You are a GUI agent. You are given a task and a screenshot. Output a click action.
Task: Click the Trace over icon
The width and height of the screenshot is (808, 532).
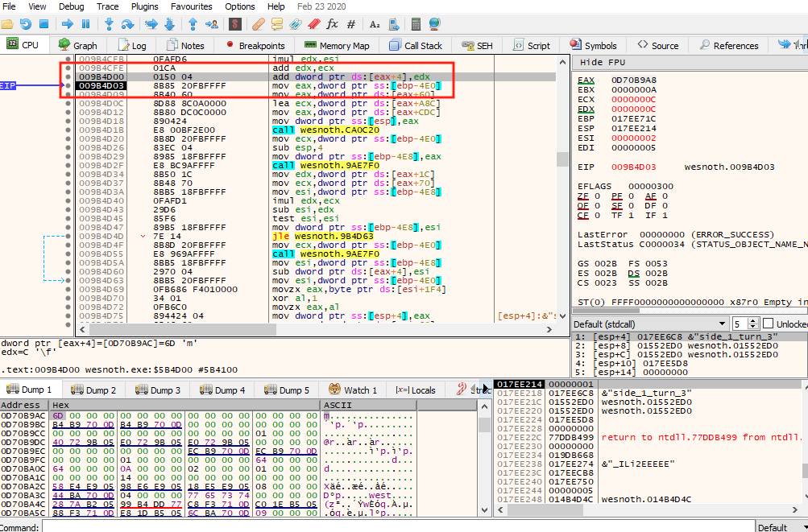(x=169, y=23)
